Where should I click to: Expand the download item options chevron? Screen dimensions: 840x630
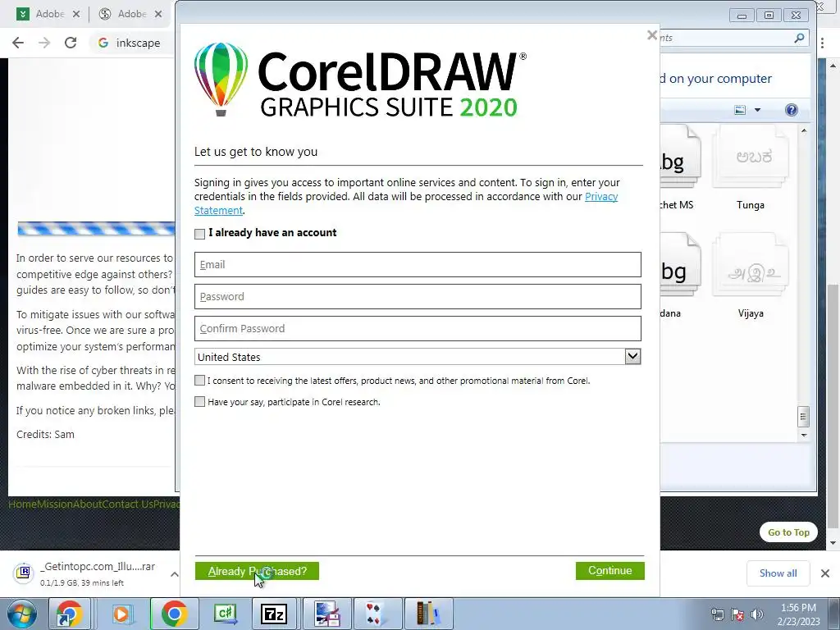174,574
